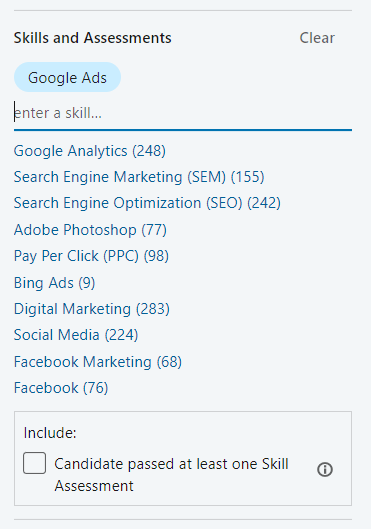
Task: Click the Include: label
Action: 50,433
